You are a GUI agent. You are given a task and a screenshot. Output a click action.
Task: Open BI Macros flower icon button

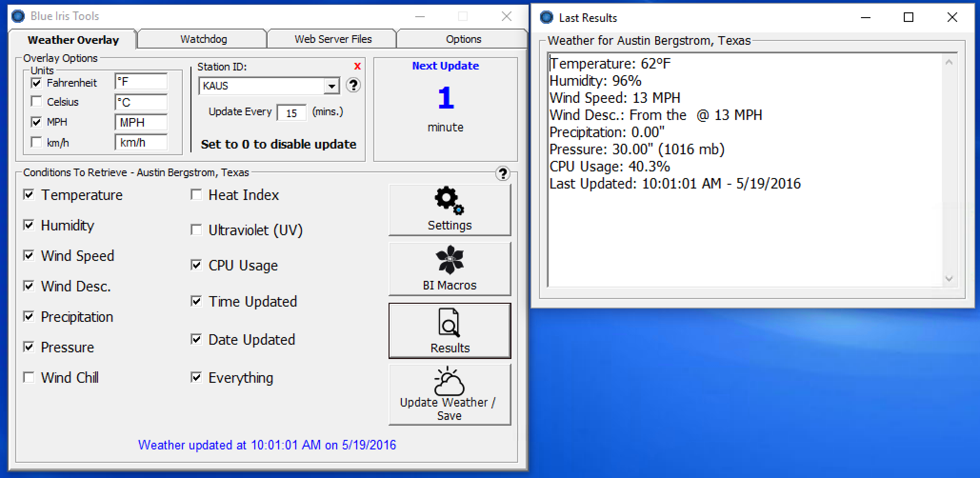[450, 269]
